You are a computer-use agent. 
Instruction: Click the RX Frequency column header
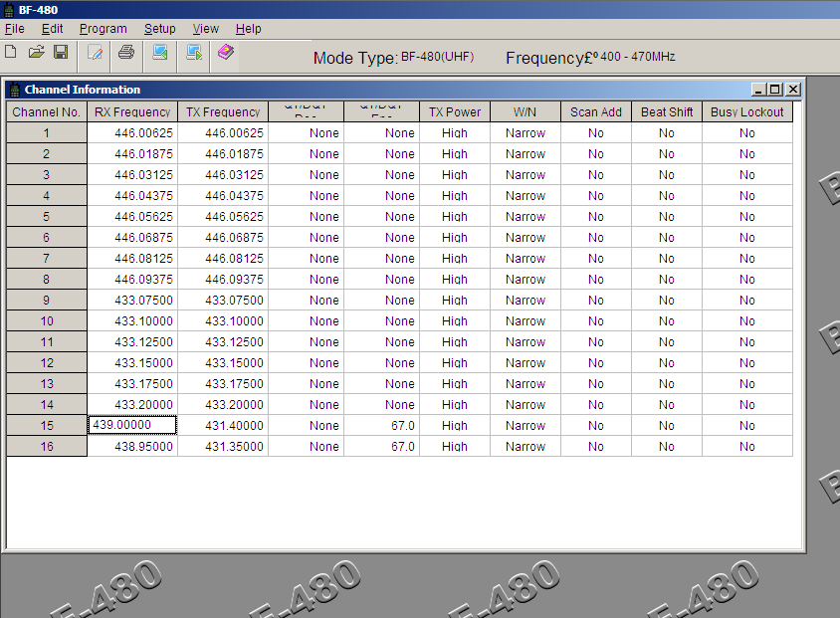[x=132, y=111]
